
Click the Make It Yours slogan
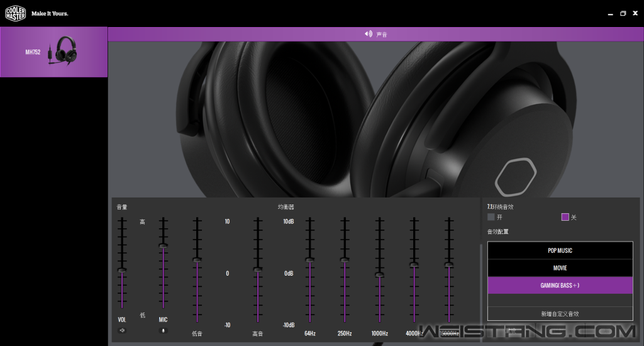pyautogui.click(x=50, y=14)
